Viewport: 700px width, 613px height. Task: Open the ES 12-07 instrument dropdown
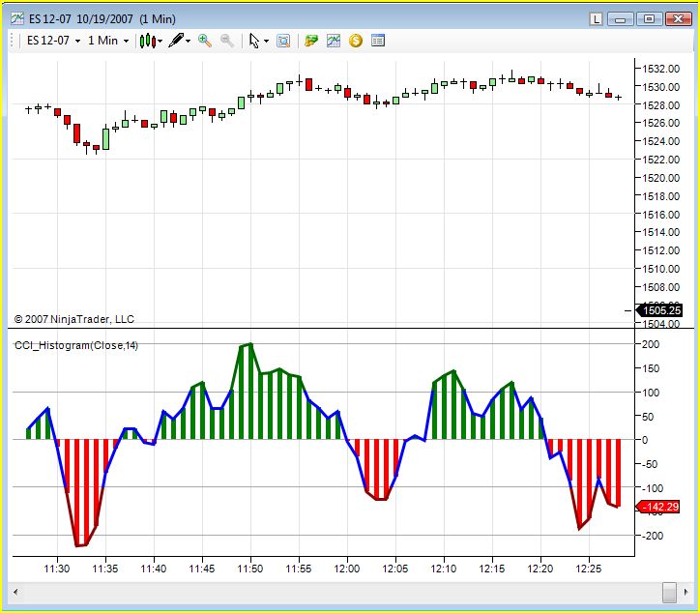[53, 41]
